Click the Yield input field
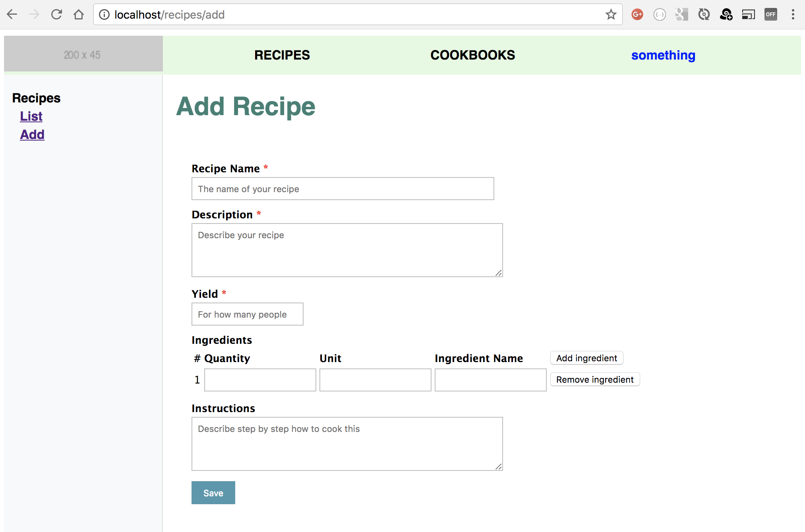This screenshot has height=532, width=805. pyautogui.click(x=247, y=314)
